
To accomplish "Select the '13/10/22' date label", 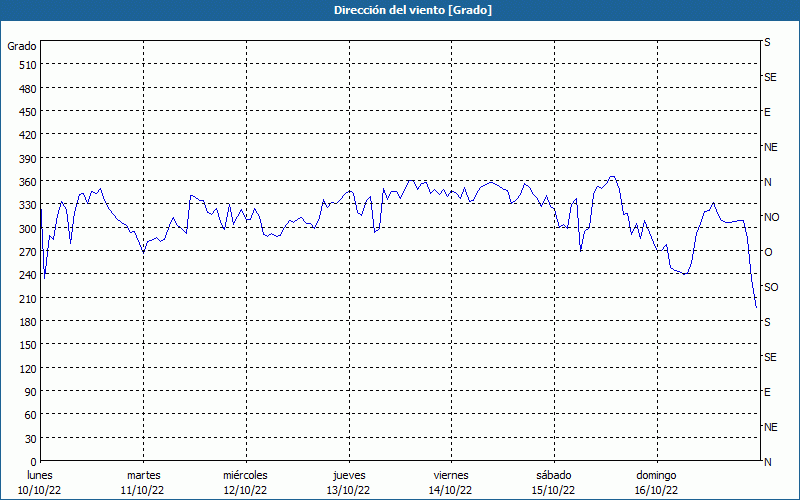I will (348, 490).
